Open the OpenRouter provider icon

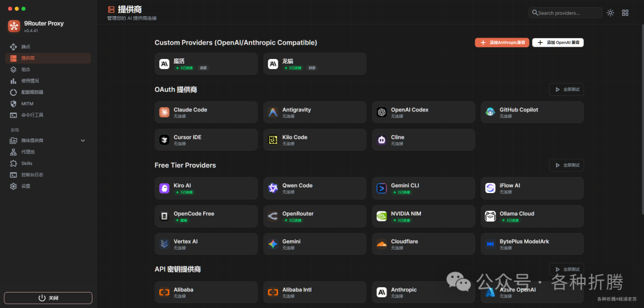click(x=273, y=216)
